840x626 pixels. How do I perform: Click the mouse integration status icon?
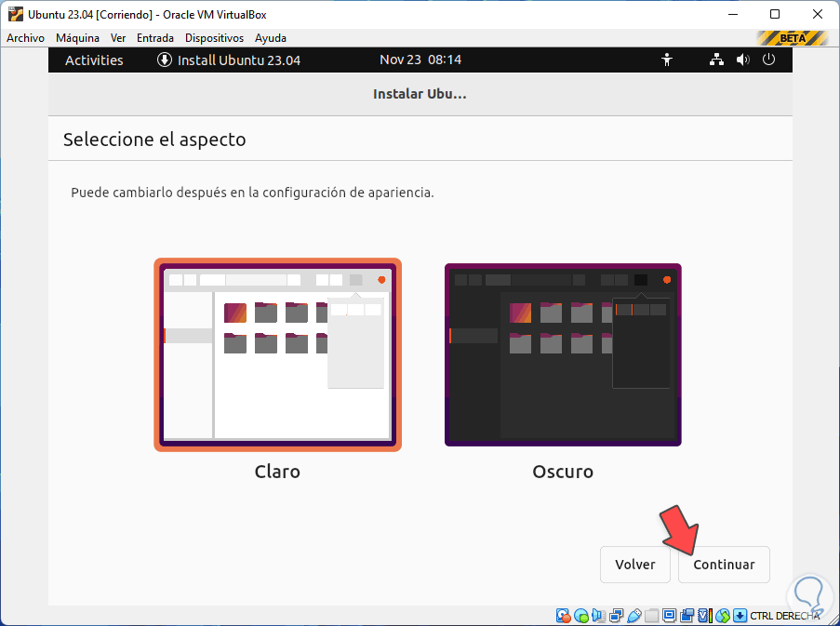coord(723,616)
